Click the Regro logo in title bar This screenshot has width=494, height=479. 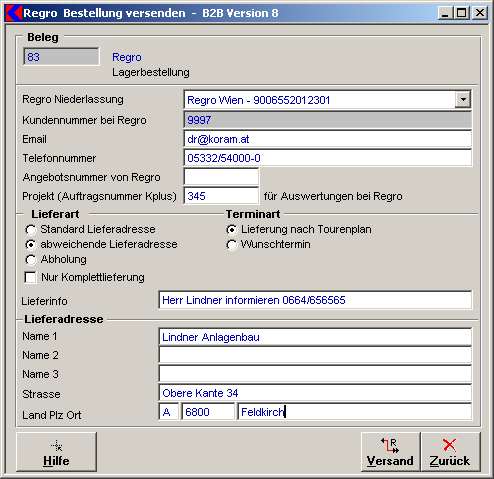(14, 13)
